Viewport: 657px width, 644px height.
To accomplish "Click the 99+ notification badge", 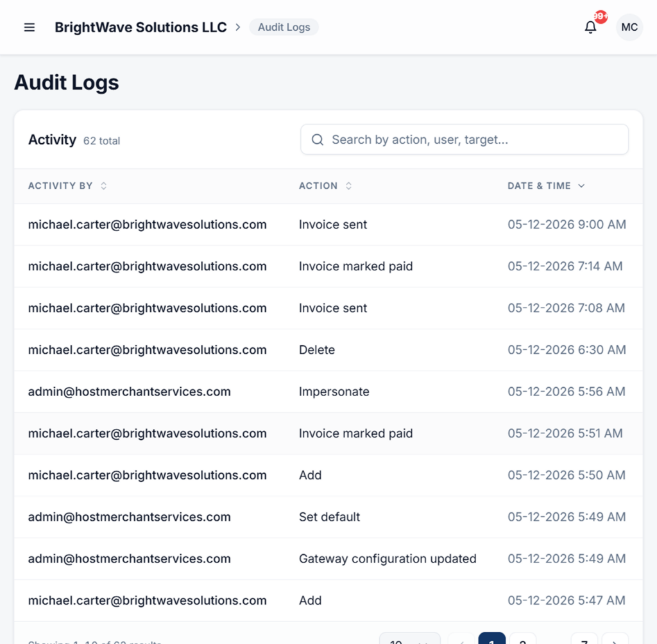I will [601, 17].
